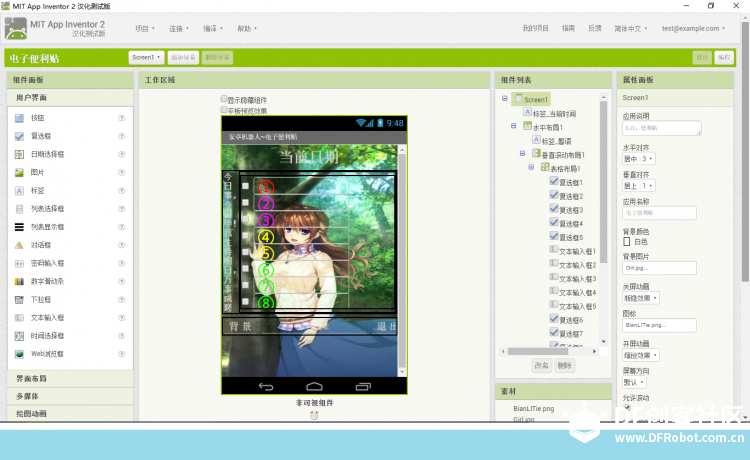Click the white 背景颜色 color swatch
Image resolution: width=750 pixels, height=460 pixels.
pos(627,242)
